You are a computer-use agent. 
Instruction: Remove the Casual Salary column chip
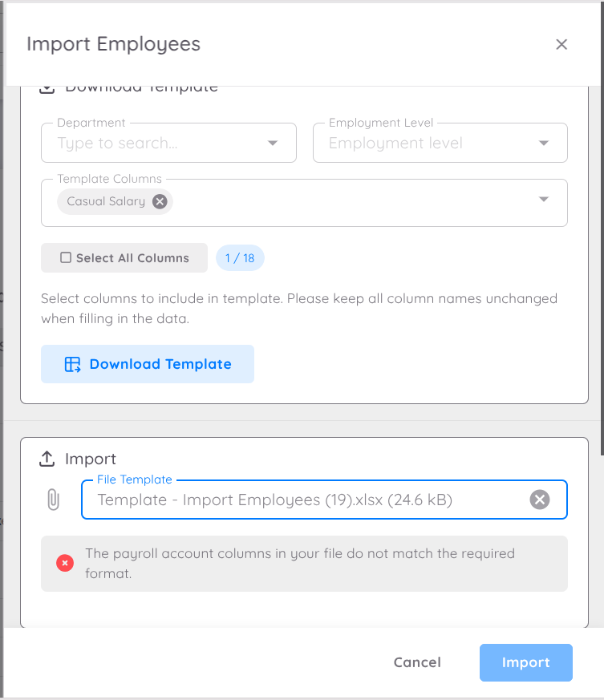pyautogui.click(x=159, y=201)
